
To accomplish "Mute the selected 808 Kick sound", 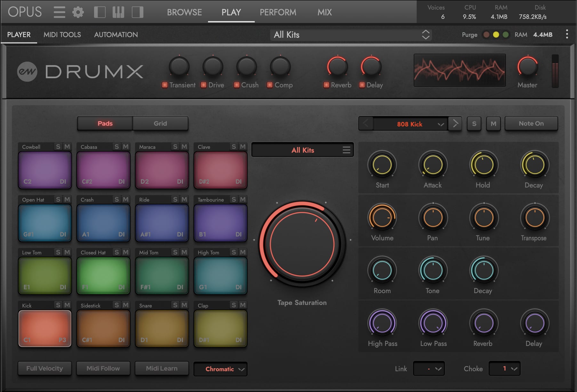I will [x=493, y=124].
